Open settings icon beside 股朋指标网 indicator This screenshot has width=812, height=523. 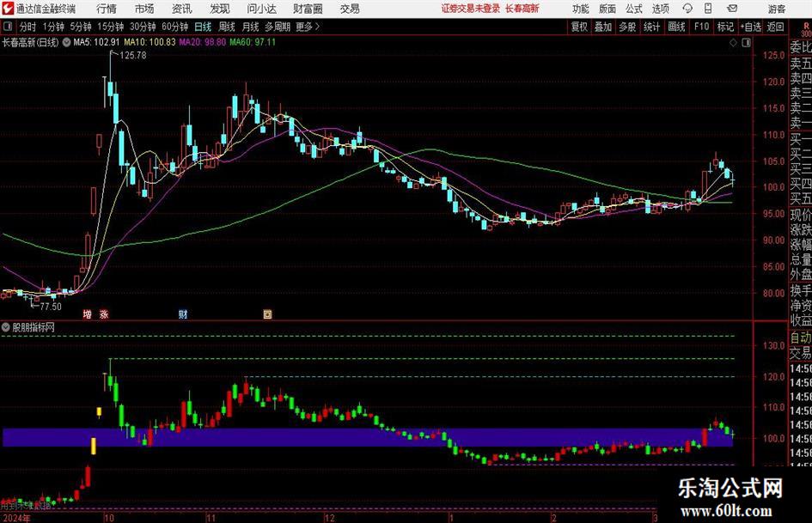click(x=6, y=327)
